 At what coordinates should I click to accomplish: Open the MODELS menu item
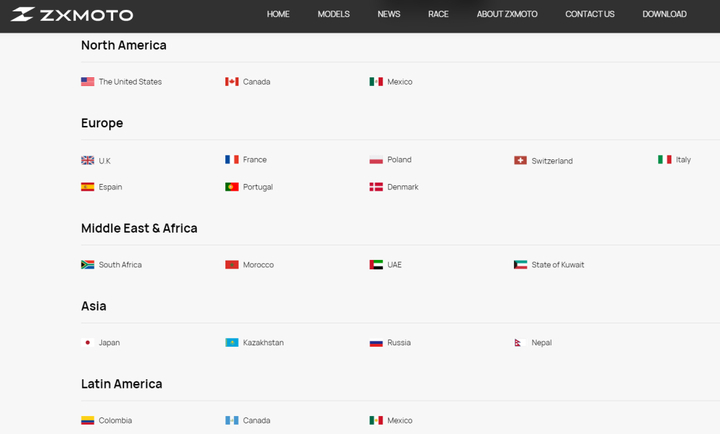click(333, 14)
